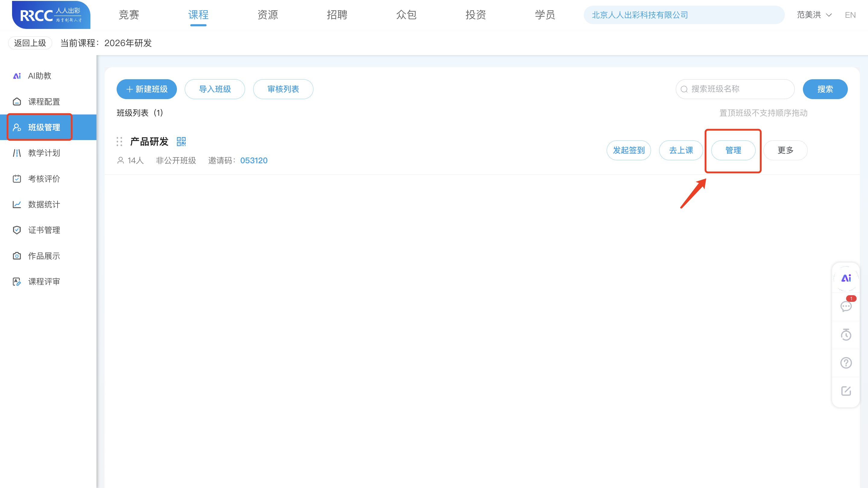Click the help question mark icon
The height and width of the screenshot is (488, 868).
pyautogui.click(x=846, y=363)
